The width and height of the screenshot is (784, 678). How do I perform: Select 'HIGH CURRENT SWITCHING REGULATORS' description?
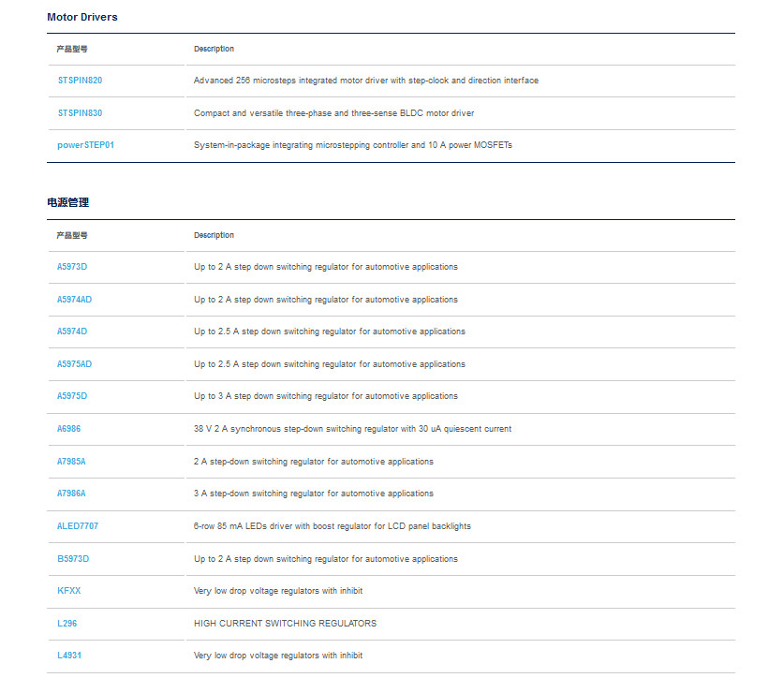(x=285, y=624)
